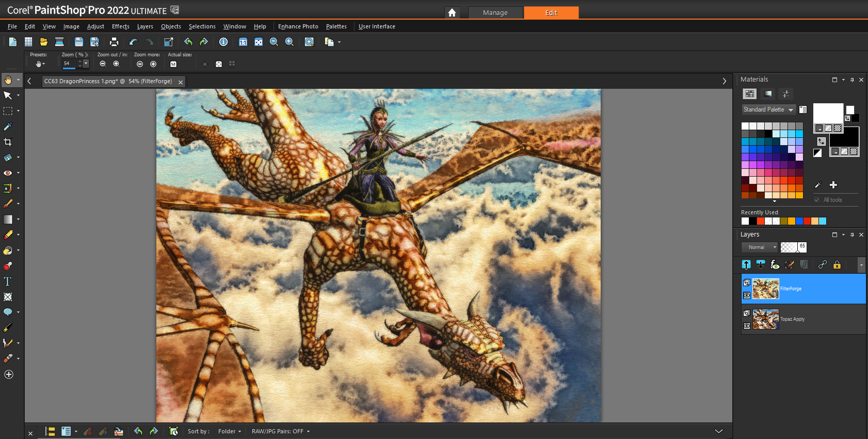Image resolution: width=868 pixels, height=439 pixels.
Task: Rotate the image right
Action: pyautogui.click(x=204, y=42)
